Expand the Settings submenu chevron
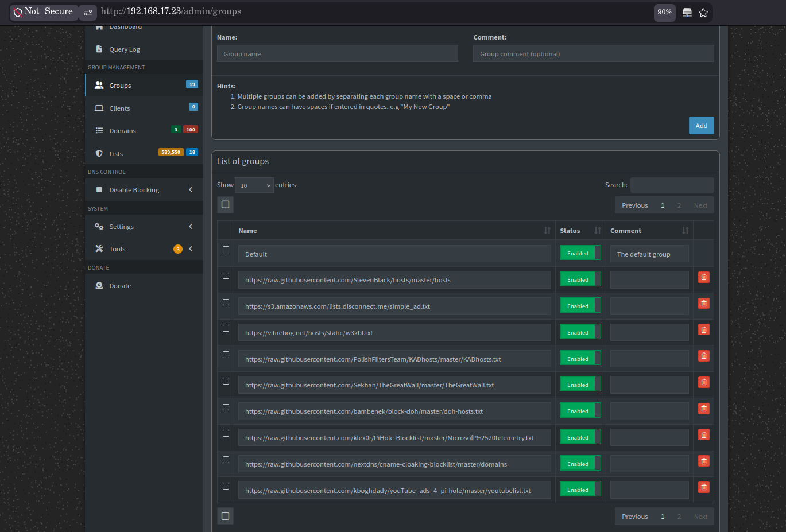Image resolution: width=786 pixels, height=532 pixels. (191, 227)
